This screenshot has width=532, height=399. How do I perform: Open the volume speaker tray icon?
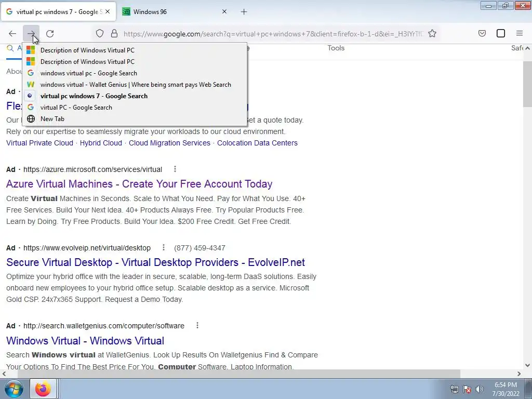click(480, 389)
